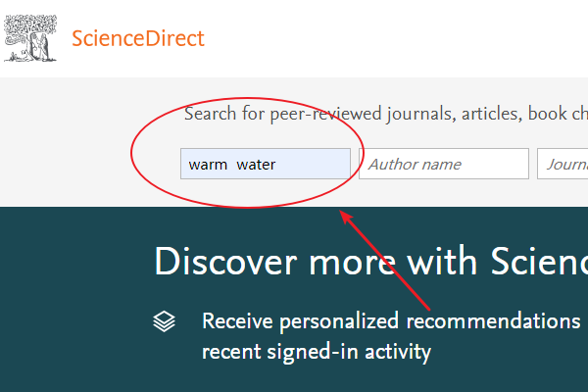Click into the Author name field

click(444, 164)
